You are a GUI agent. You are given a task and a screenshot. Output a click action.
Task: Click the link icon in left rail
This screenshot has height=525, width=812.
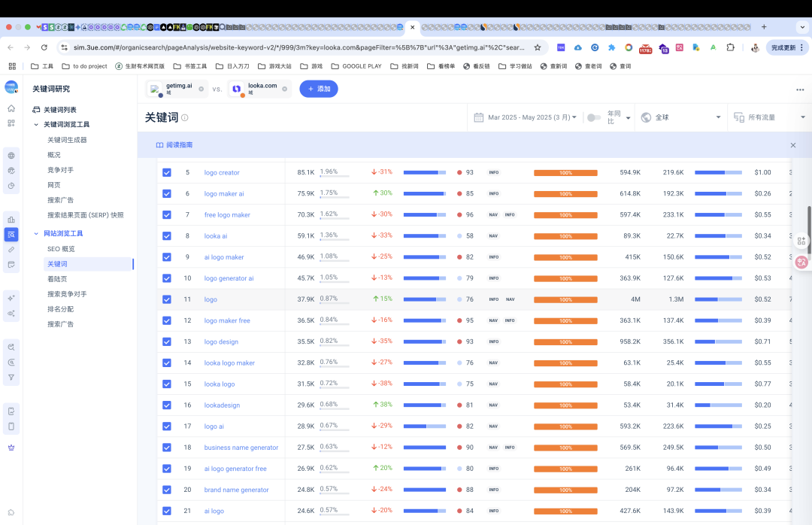11,250
